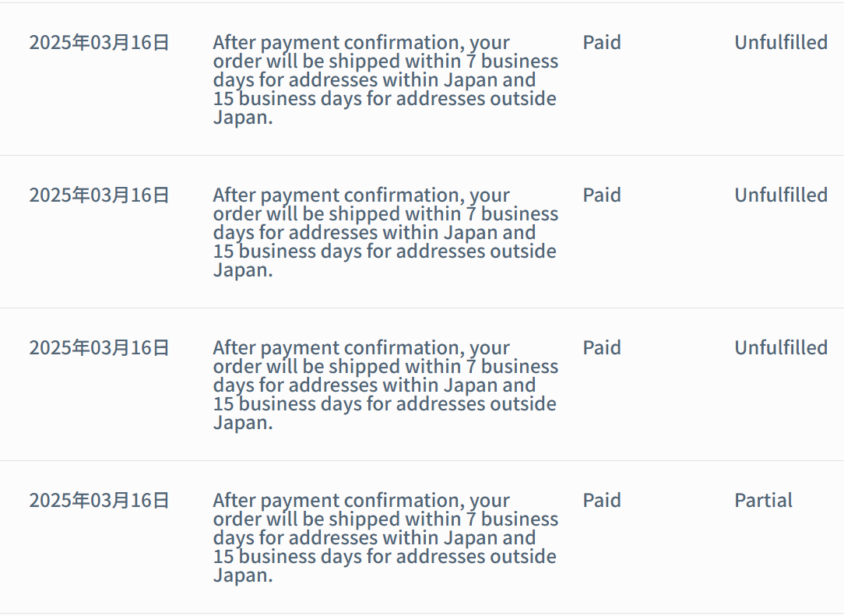Click Paid status in the second row

[x=601, y=195]
